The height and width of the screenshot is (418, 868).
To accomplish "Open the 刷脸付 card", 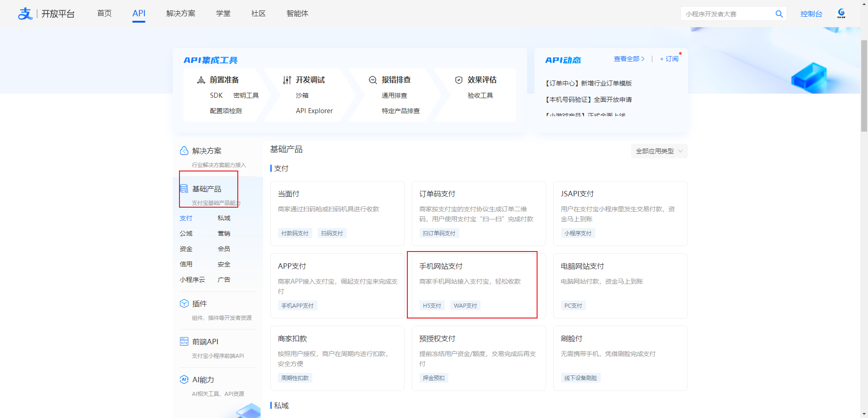I will [620, 358].
